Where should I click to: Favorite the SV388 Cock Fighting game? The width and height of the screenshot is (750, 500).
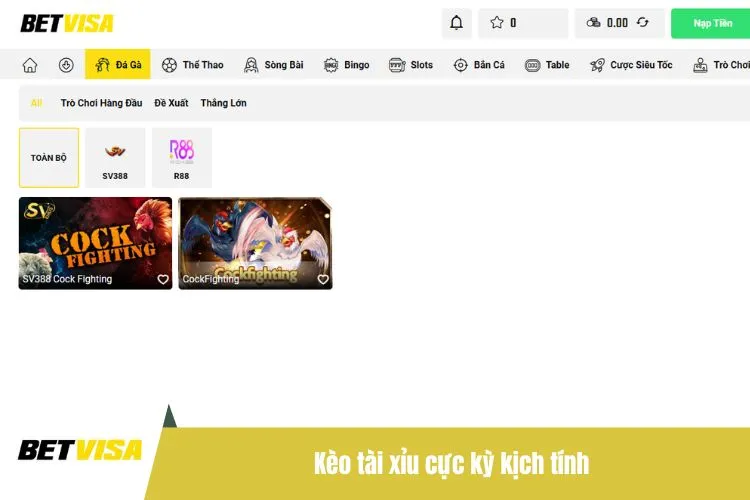pos(163,279)
